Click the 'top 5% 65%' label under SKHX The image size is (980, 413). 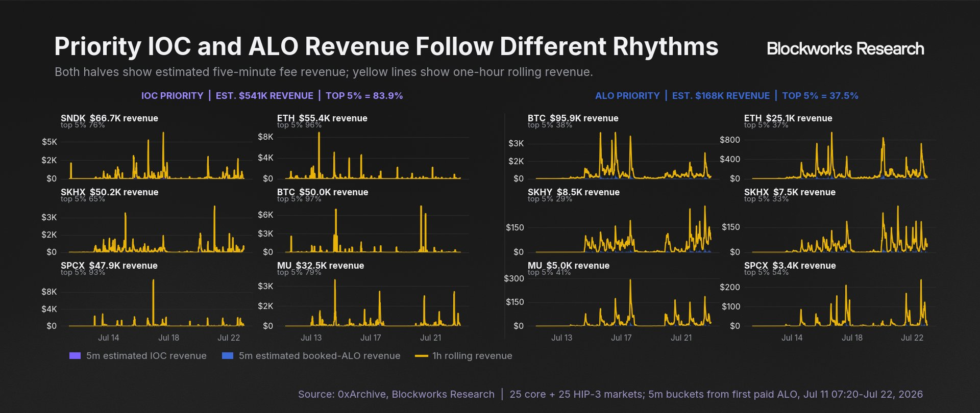pyautogui.click(x=83, y=199)
